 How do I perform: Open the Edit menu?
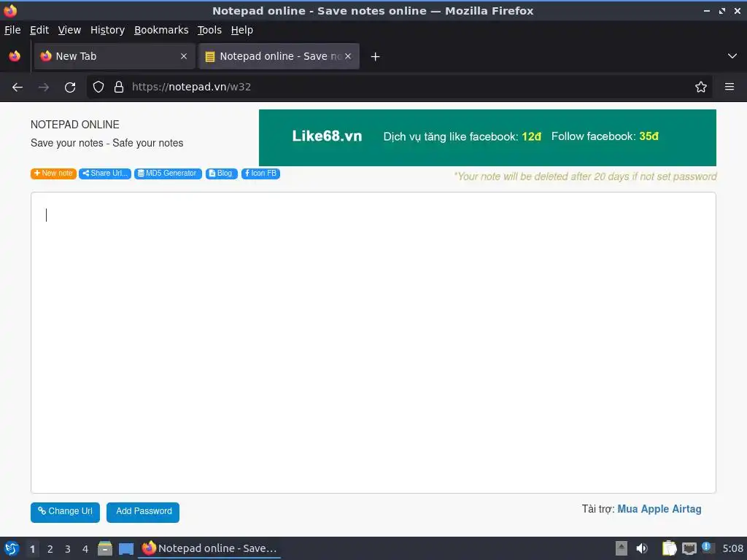39,30
